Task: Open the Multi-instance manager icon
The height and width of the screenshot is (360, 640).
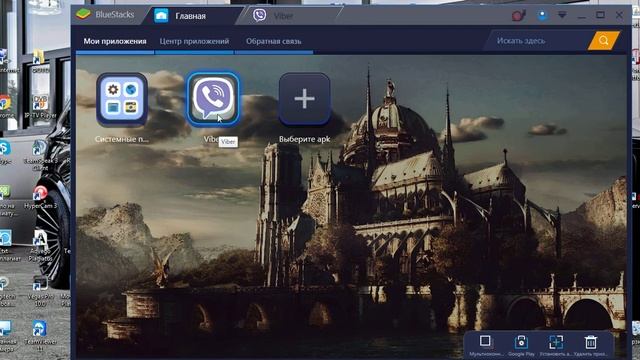Action: (485, 341)
